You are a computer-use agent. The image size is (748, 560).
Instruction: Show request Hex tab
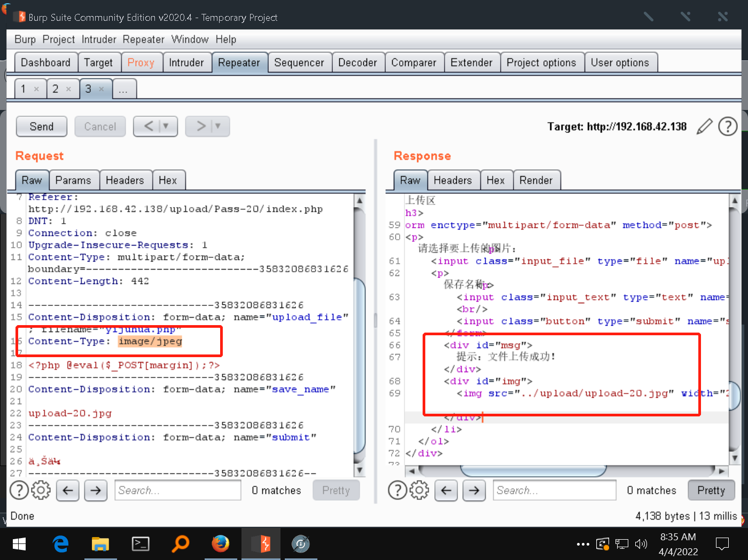(x=168, y=180)
